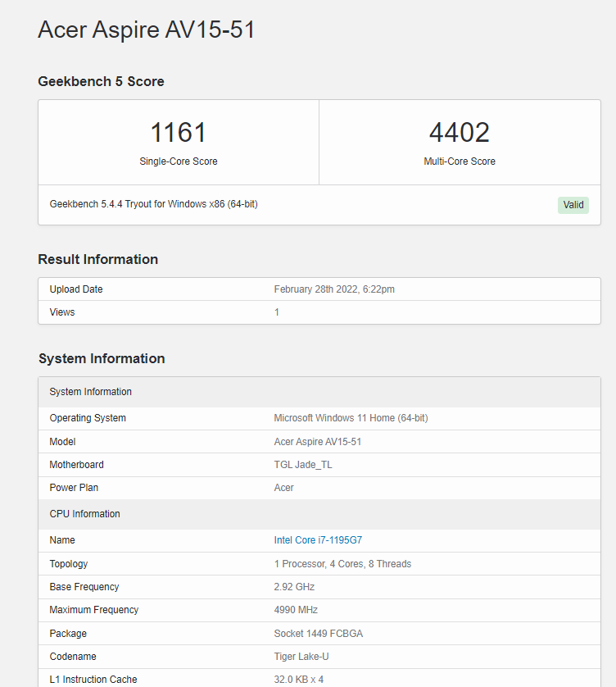Select the Package label

pos(68,634)
